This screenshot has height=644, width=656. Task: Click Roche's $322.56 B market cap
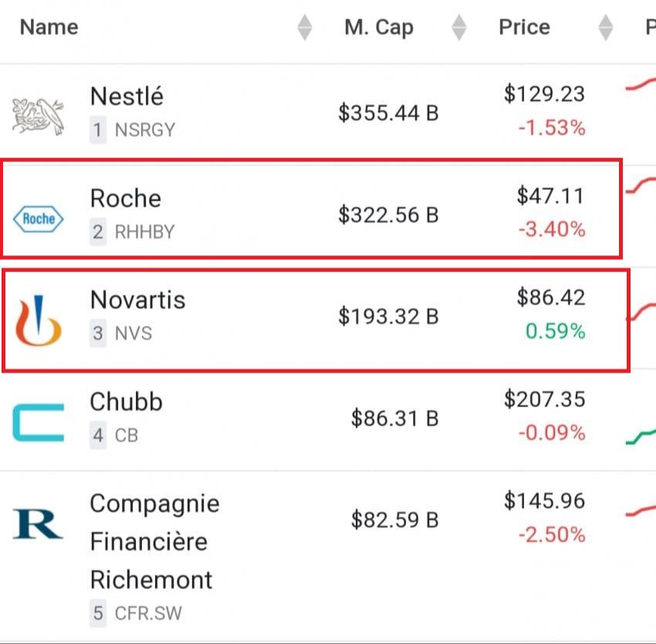(388, 215)
